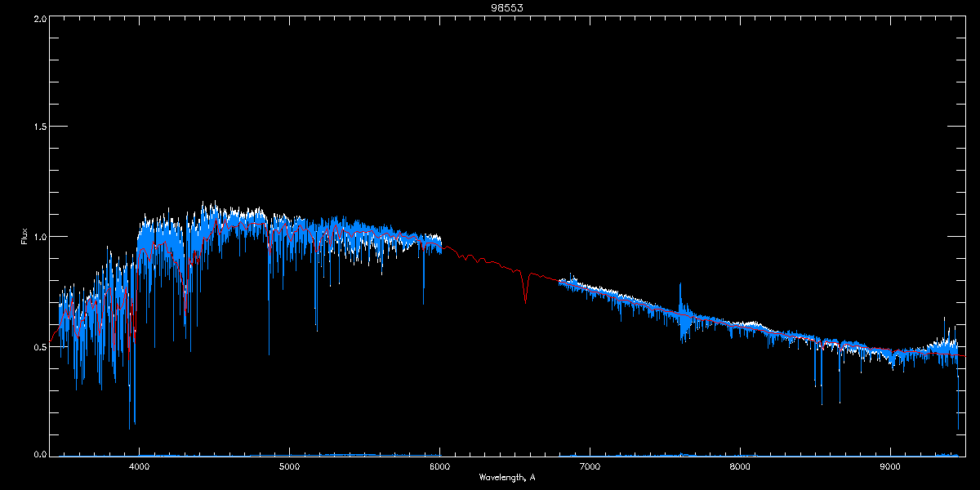Click the deep blue absorption line near 3950
The height and width of the screenshot is (490, 980).
pyautogui.click(x=130, y=392)
